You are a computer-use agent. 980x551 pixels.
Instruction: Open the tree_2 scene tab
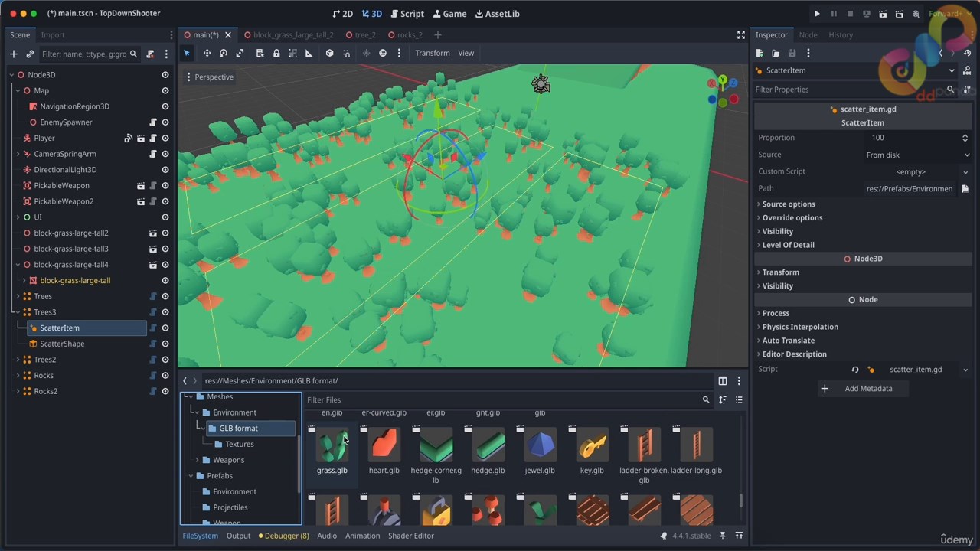coord(361,35)
